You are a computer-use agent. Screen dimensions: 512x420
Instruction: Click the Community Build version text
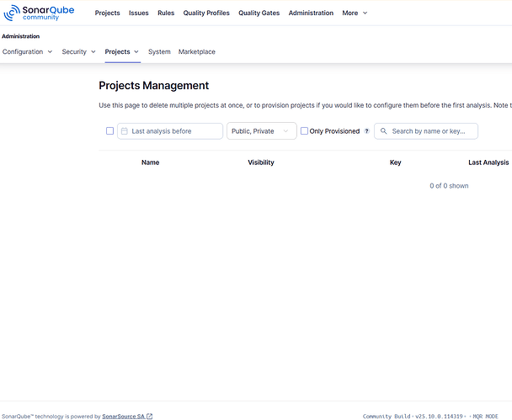point(413,416)
